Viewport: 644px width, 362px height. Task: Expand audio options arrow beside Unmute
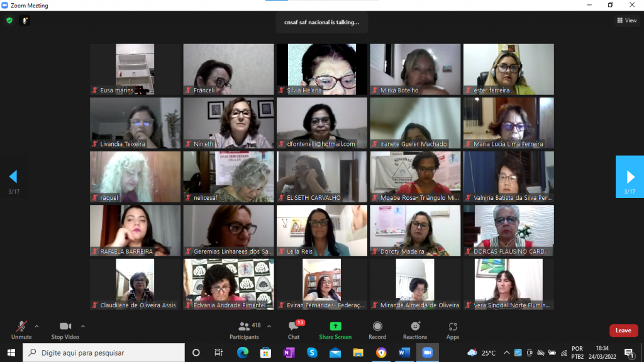pos(36,326)
